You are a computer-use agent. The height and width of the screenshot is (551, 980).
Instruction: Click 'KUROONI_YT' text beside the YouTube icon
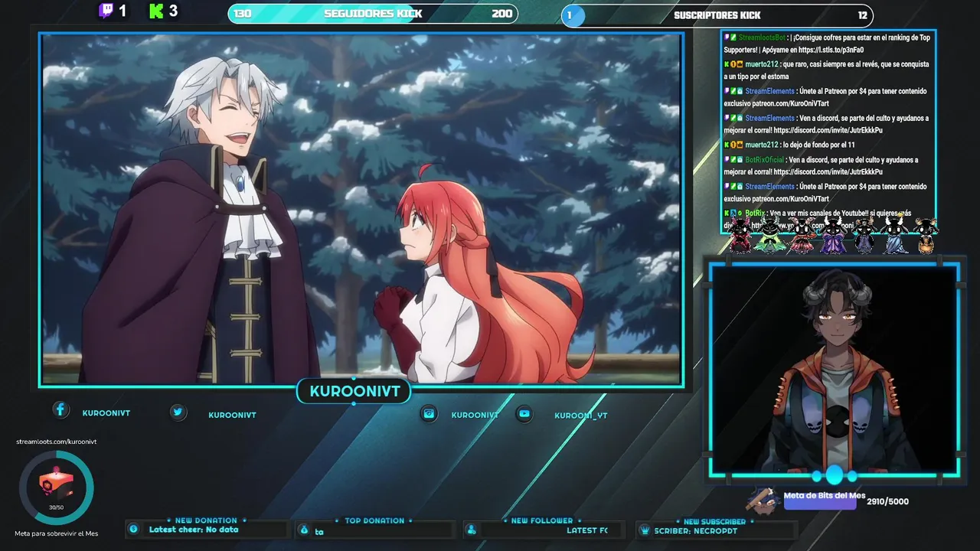point(581,416)
